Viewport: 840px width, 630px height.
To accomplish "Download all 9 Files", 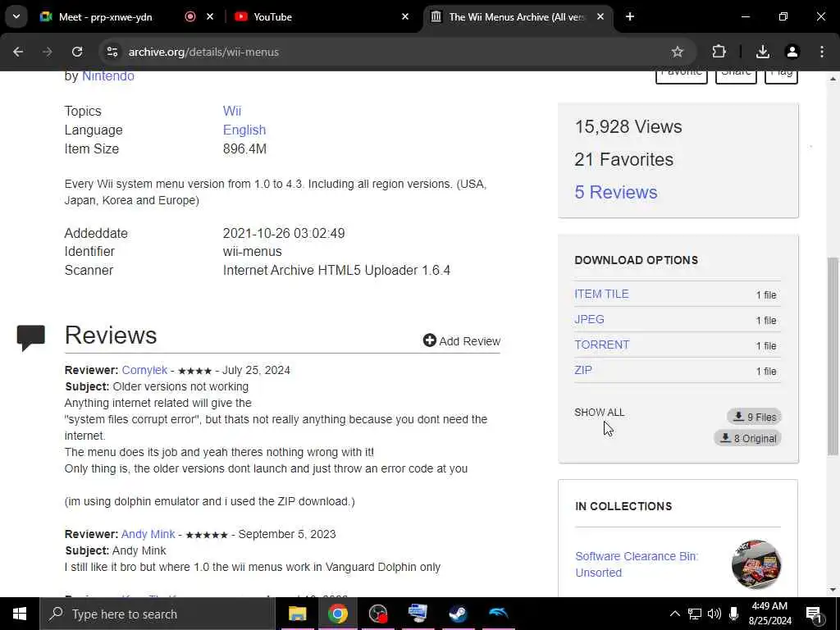I will pos(755,417).
